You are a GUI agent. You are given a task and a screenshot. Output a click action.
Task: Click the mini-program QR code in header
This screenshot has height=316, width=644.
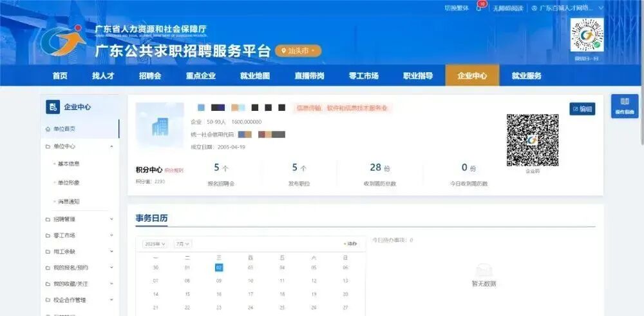coord(587,35)
